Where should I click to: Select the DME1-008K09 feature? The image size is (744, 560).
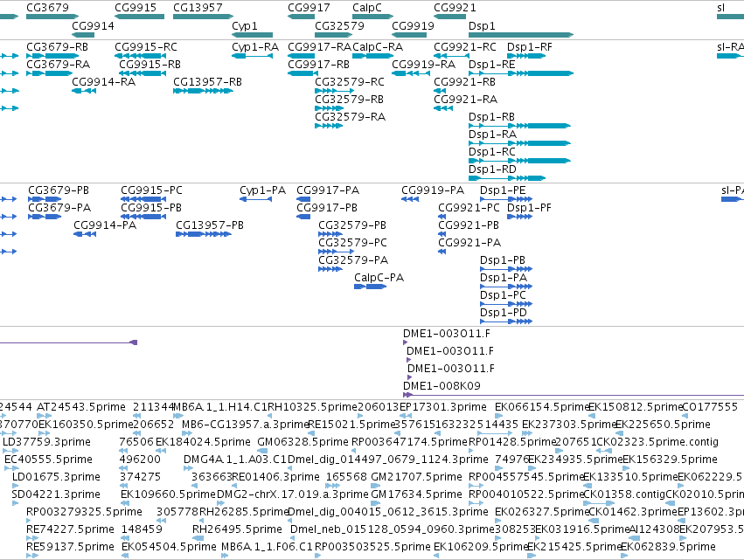coord(574,395)
